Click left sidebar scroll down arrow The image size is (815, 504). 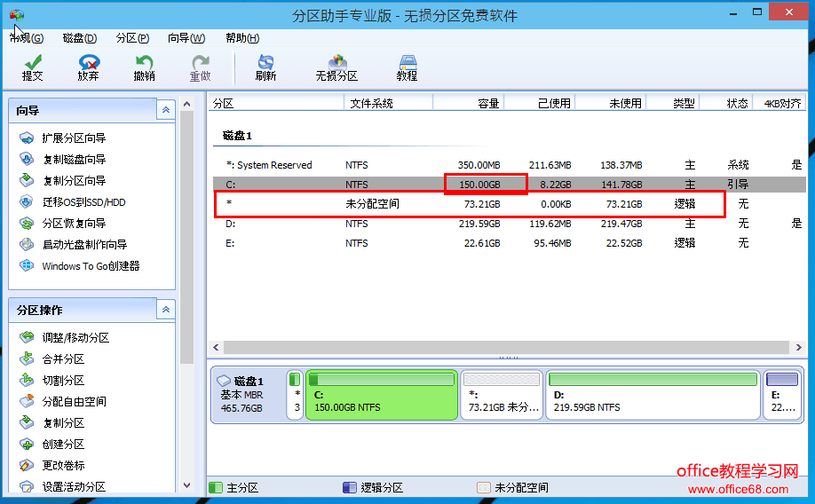point(187,485)
